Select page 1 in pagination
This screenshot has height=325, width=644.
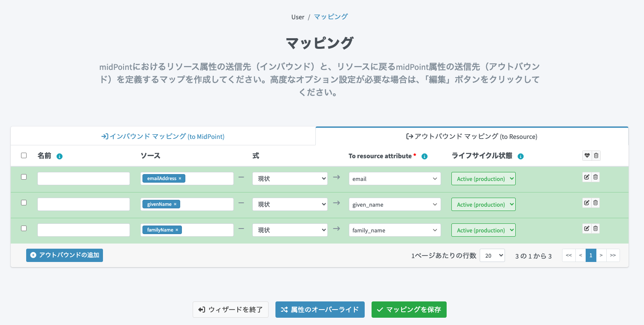(591, 256)
